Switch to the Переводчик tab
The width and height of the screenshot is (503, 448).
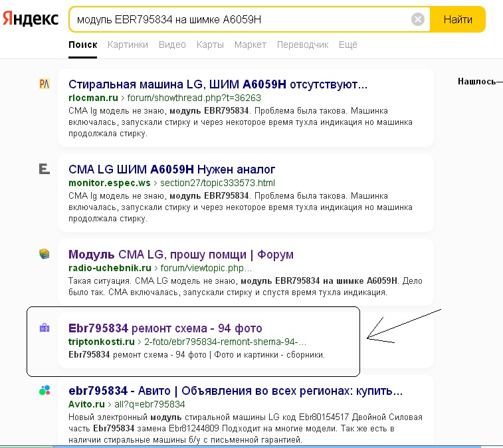tap(302, 45)
